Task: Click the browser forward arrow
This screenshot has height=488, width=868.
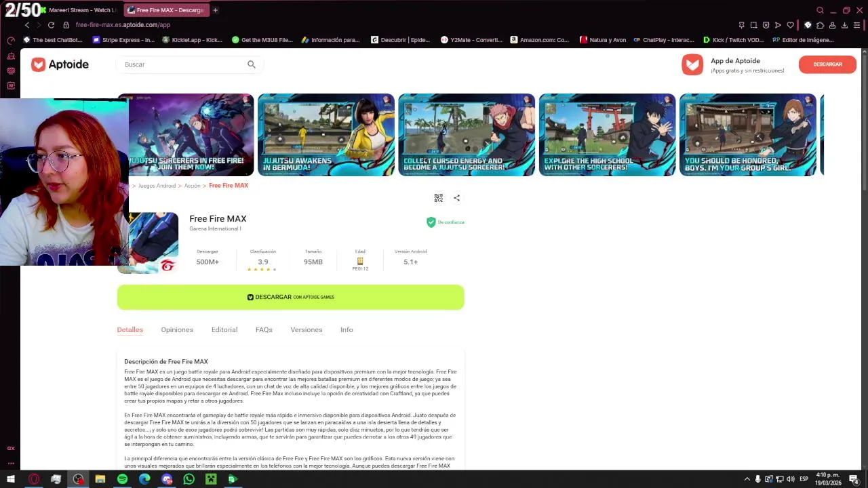Action: pyautogui.click(x=39, y=25)
